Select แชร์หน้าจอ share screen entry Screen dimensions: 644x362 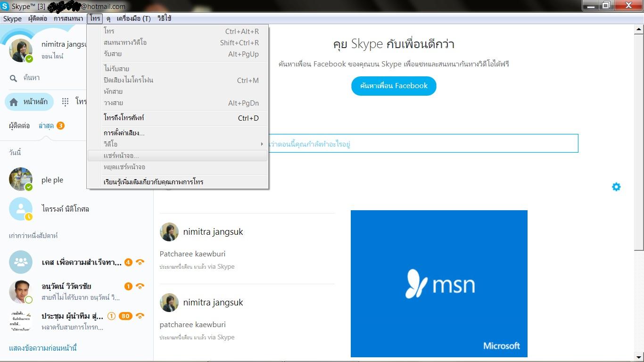click(178, 156)
